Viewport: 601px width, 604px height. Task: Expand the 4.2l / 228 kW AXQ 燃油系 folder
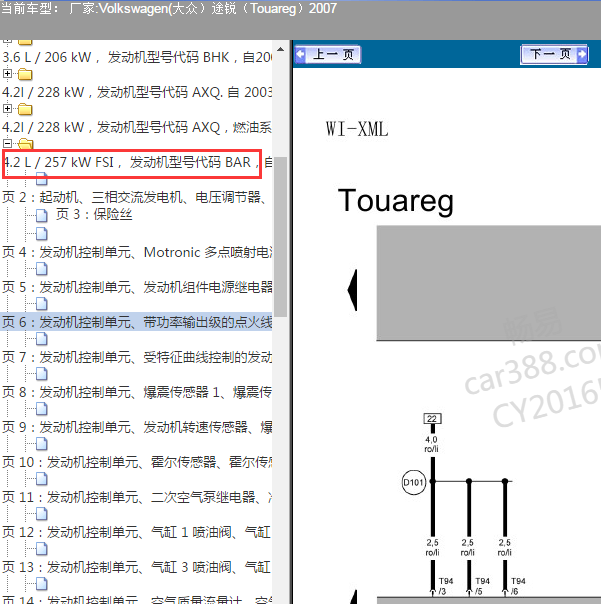click(x=7, y=108)
